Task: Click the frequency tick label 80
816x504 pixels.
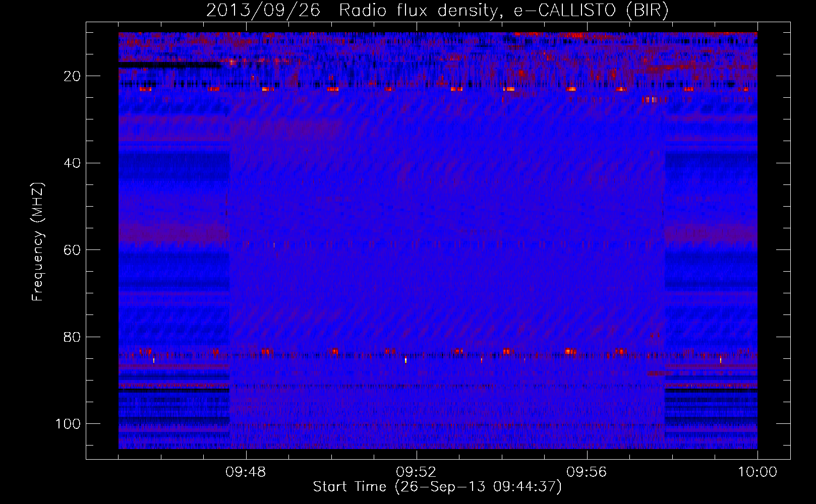Action: pyautogui.click(x=73, y=337)
